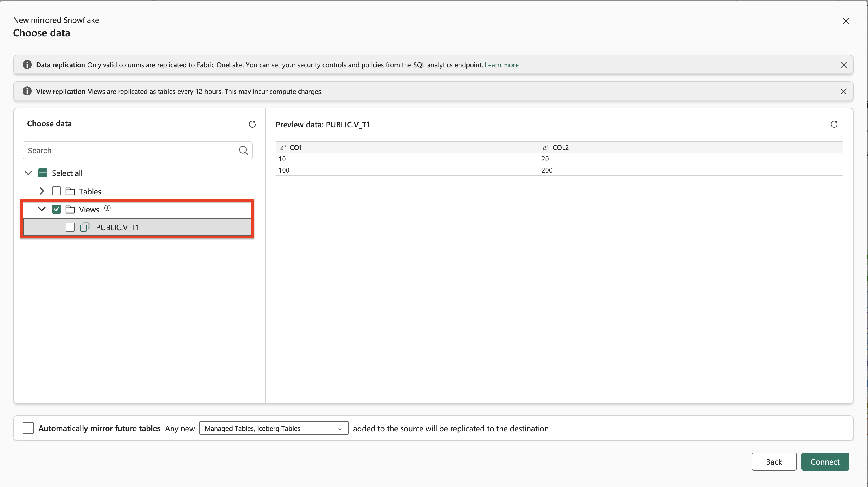This screenshot has height=487, width=868.
Task: Click the Views folder icon
Action: click(70, 210)
